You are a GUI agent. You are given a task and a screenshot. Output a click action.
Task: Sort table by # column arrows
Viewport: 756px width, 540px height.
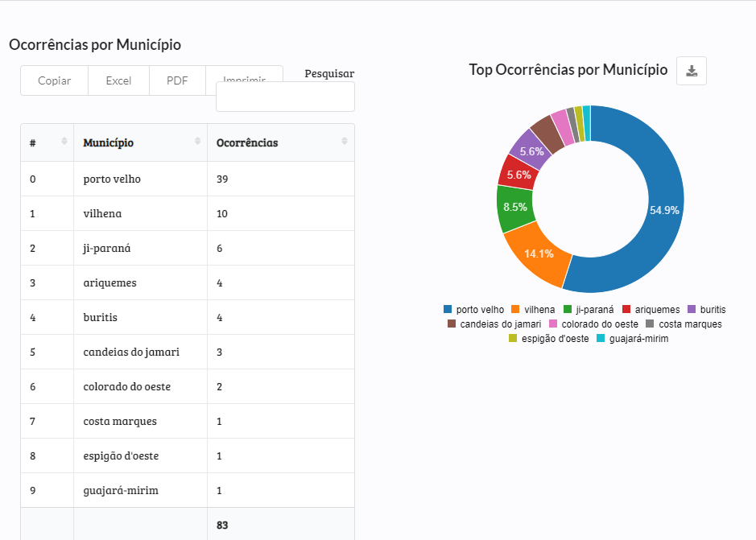(64, 142)
